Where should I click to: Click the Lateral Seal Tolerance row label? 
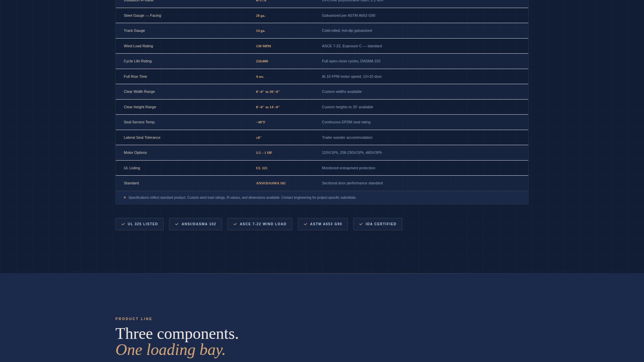click(142, 138)
